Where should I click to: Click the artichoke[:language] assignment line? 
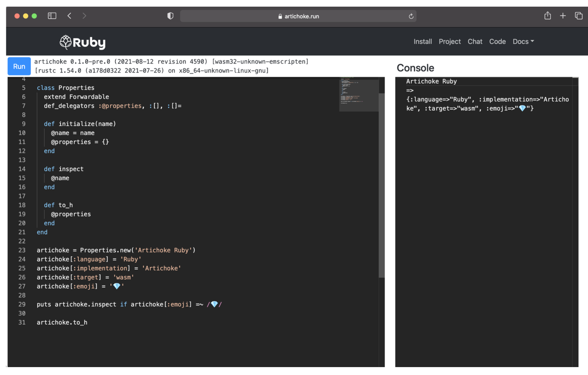89,259
